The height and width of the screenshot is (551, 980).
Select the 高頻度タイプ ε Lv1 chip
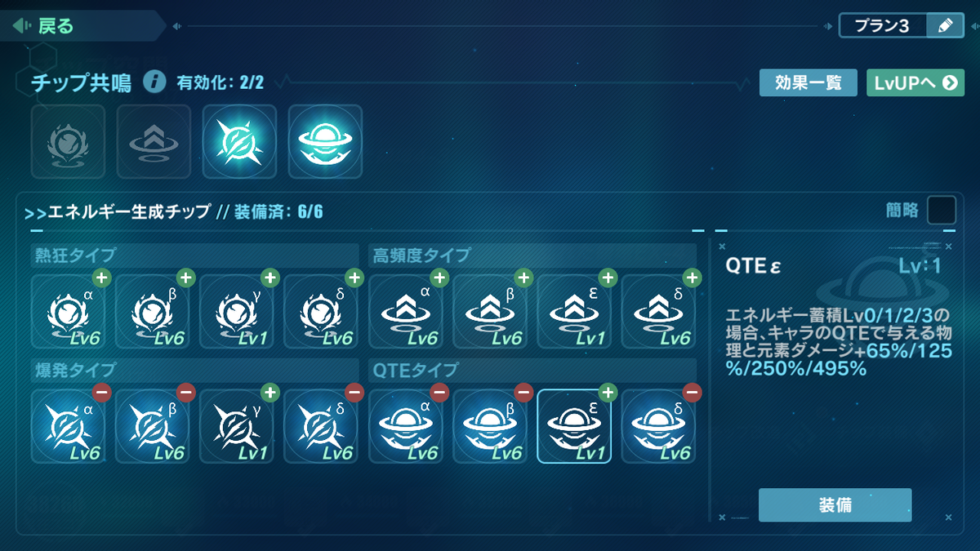tap(574, 312)
